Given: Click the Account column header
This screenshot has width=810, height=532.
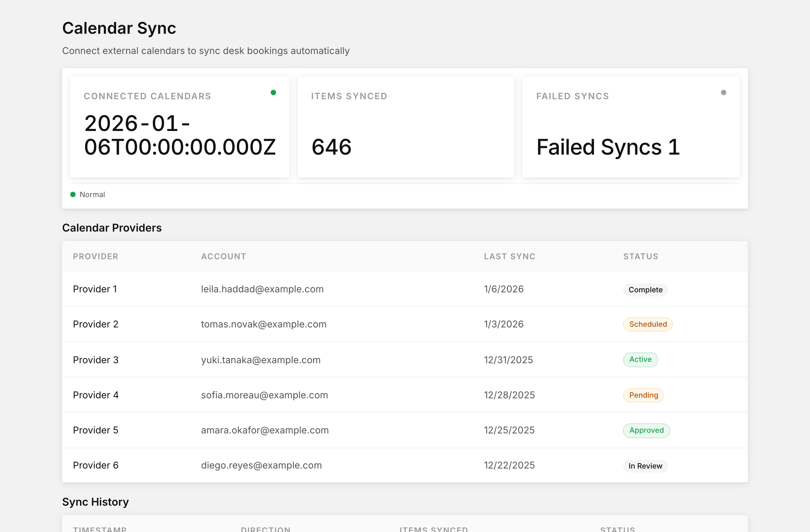Looking at the screenshot, I should pos(224,256).
